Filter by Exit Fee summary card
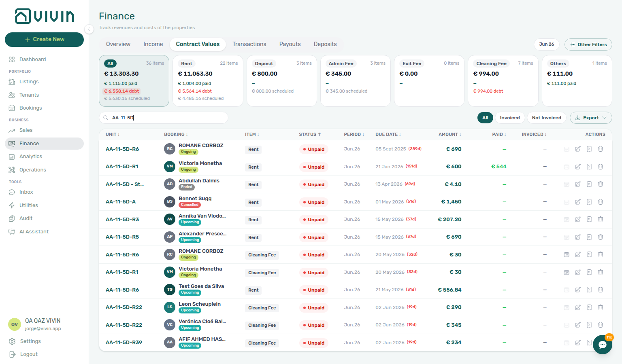 point(429,81)
